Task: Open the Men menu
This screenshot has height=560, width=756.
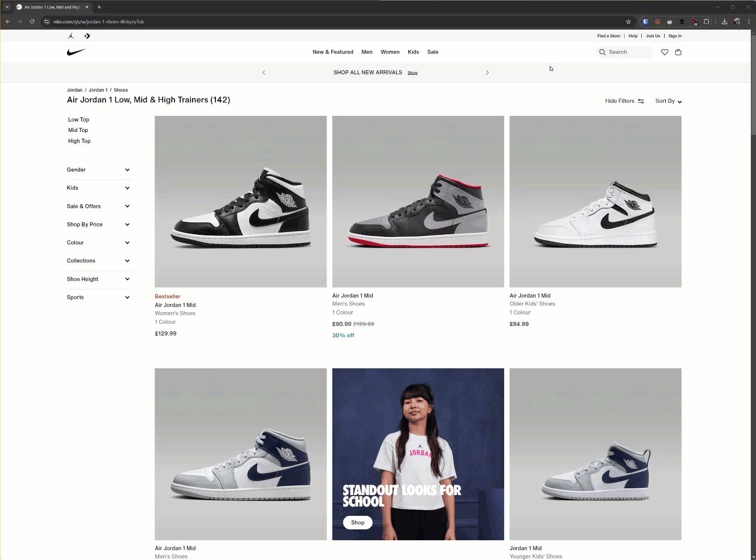Action: (x=367, y=52)
